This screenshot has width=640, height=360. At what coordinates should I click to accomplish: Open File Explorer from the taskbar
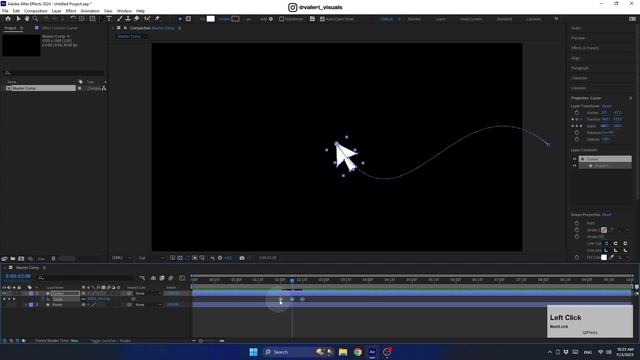(343, 352)
